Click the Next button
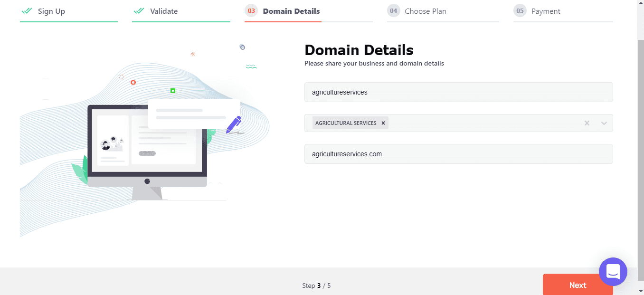This screenshot has width=644, height=295. (x=578, y=285)
